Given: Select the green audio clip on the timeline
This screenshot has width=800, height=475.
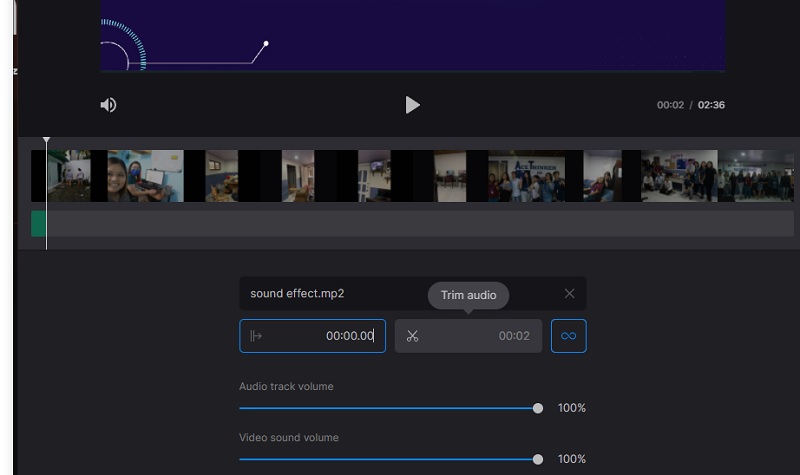Looking at the screenshot, I should click(38, 223).
